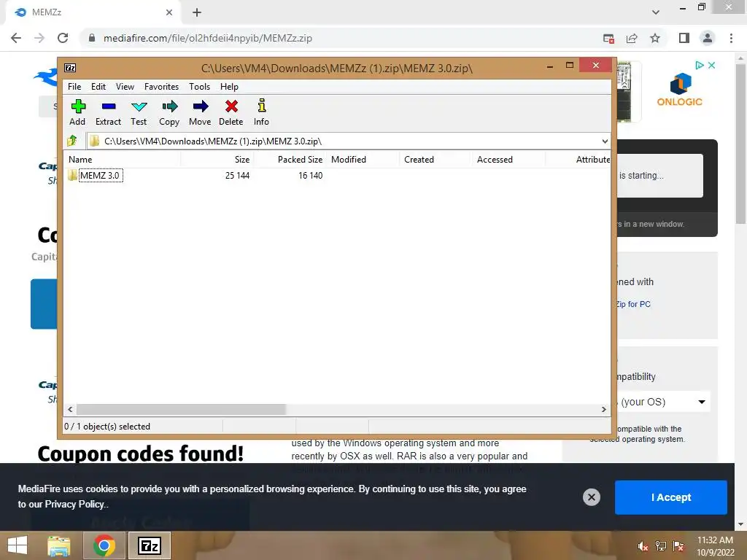Close the OnLogic ad with X
The height and width of the screenshot is (560, 747).
click(711, 65)
